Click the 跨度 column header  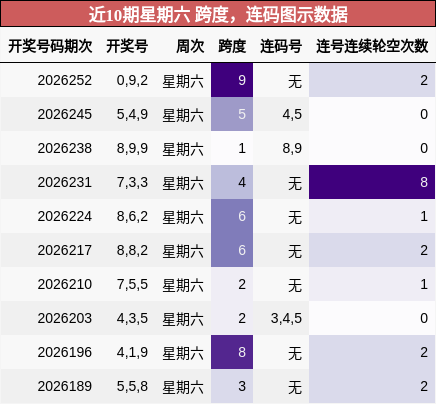pos(232,46)
